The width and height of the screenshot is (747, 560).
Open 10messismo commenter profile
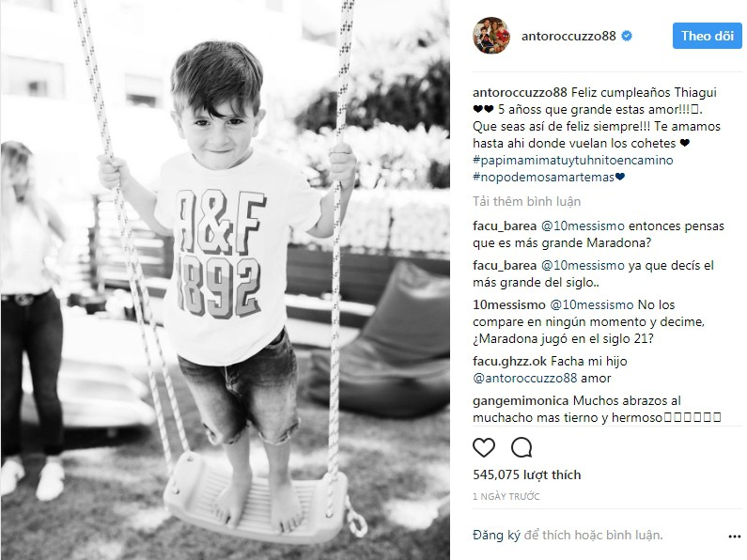[x=508, y=304]
